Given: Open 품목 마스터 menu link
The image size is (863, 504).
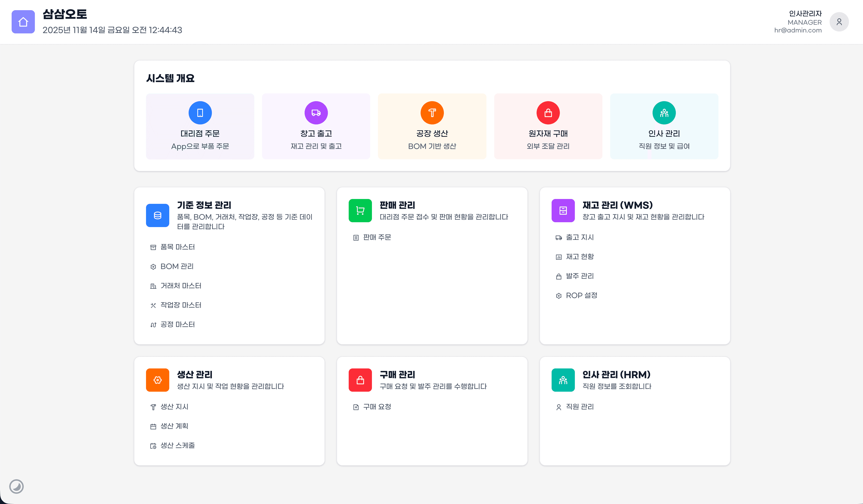Looking at the screenshot, I should click(177, 247).
